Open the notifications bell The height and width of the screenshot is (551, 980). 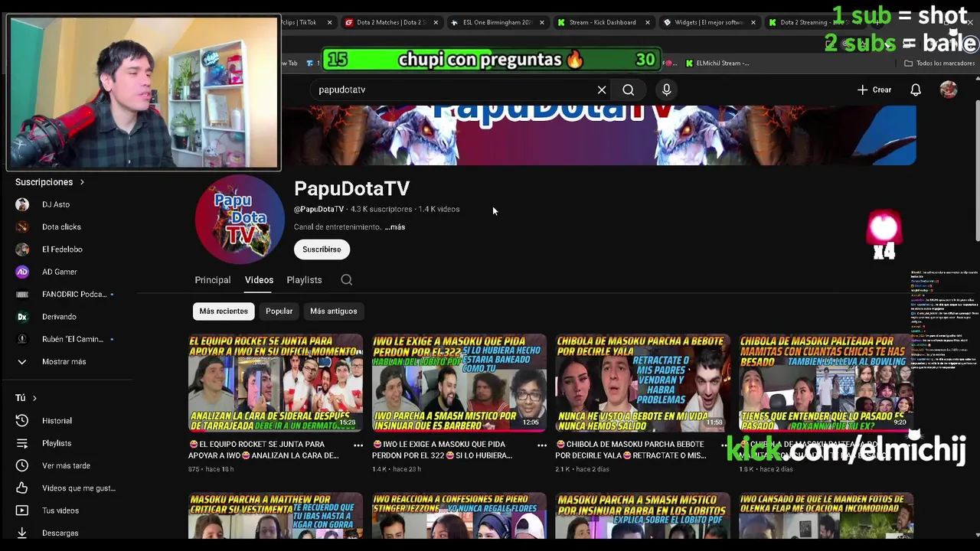coord(915,90)
